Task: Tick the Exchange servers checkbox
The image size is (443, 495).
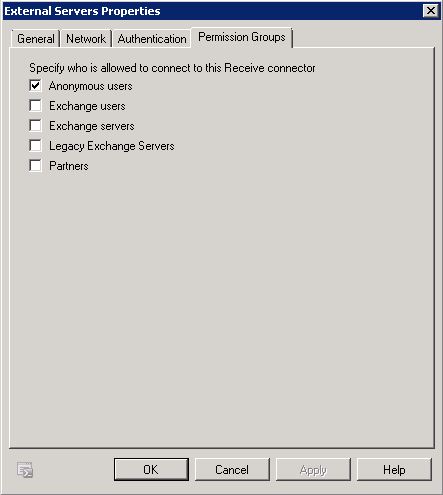Action: (35, 126)
